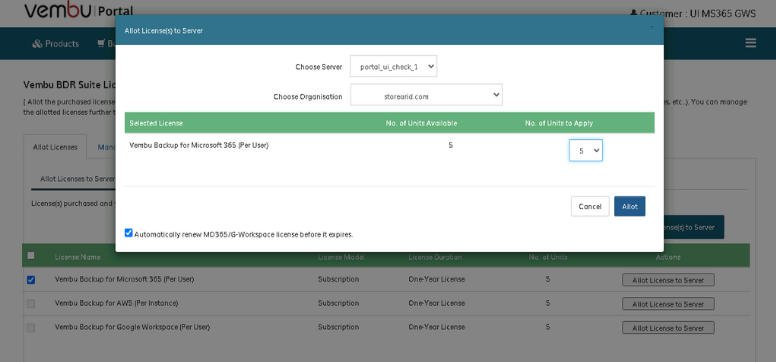Click the Cancel button
The width and height of the screenshot is (776, 362).
(590, 207)
